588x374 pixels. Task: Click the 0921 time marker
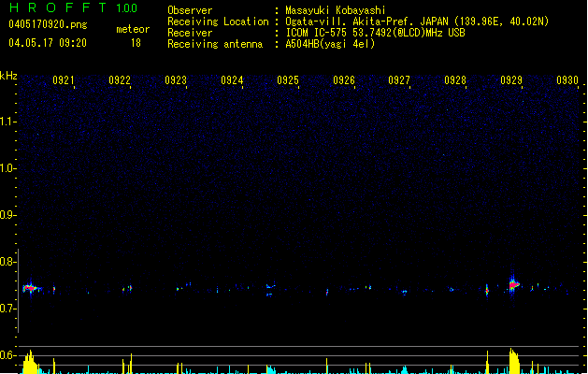[64, 80]
